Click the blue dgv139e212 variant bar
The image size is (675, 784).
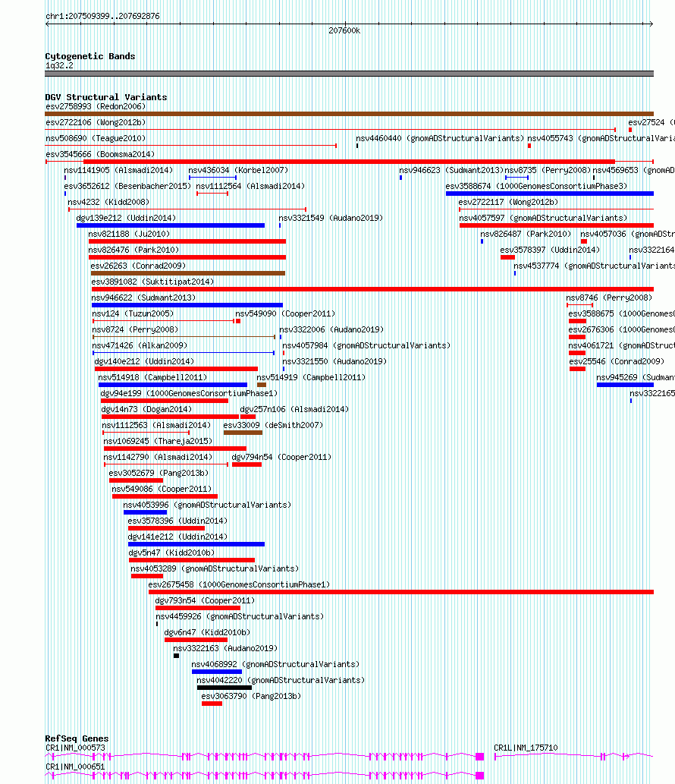pyautogui.click(x=171, y=225)
